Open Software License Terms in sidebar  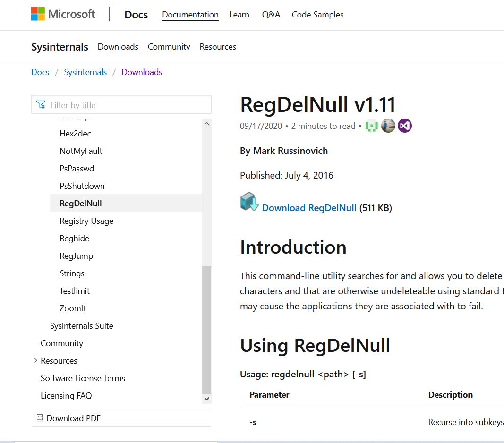pyautogui.click(x=83, y=378)
